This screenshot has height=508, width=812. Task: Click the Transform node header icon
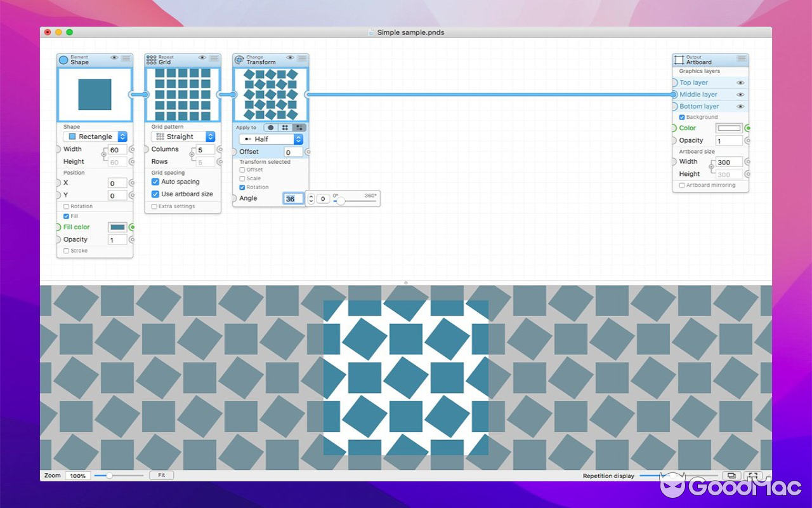(239, 58)
